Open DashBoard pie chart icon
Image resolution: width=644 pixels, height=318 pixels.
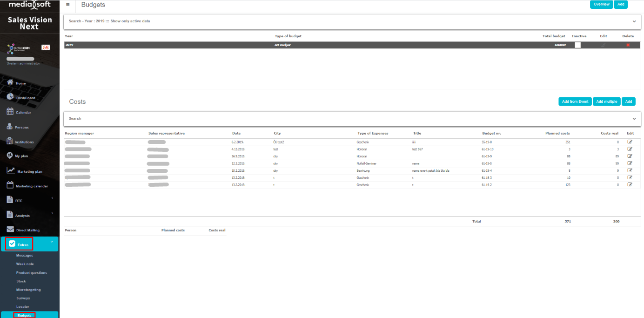click(10, 97)
